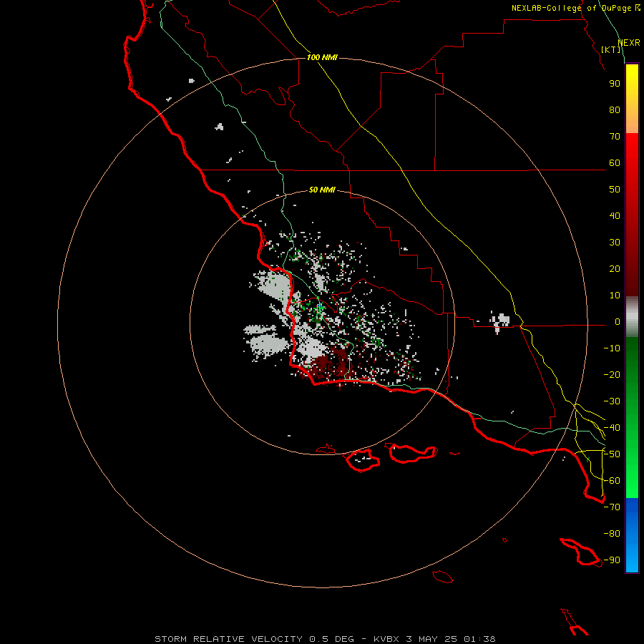Click the 0 value on the velocity scale

(x=618, y=322)
